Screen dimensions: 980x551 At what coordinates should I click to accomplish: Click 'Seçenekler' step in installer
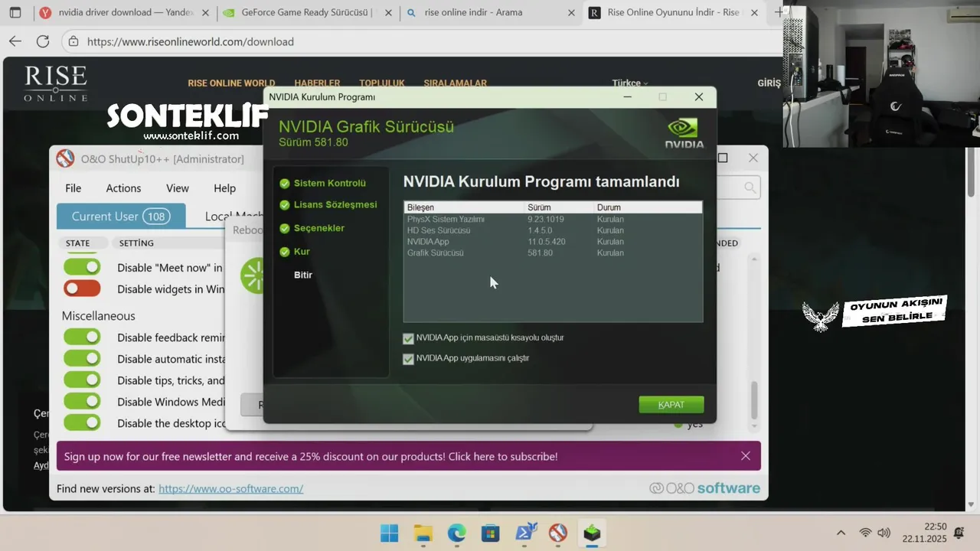coord(319,228)
